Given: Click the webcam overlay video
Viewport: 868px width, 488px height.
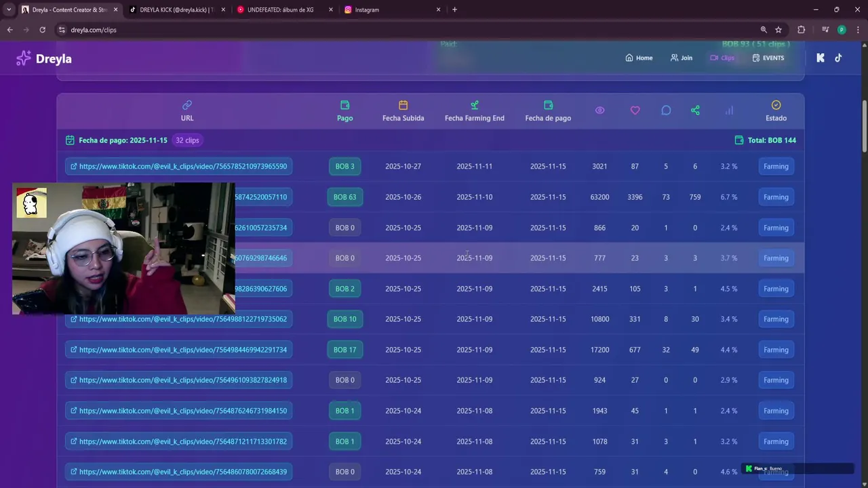Looking at the screenshot, I should [x=123, y=249].
